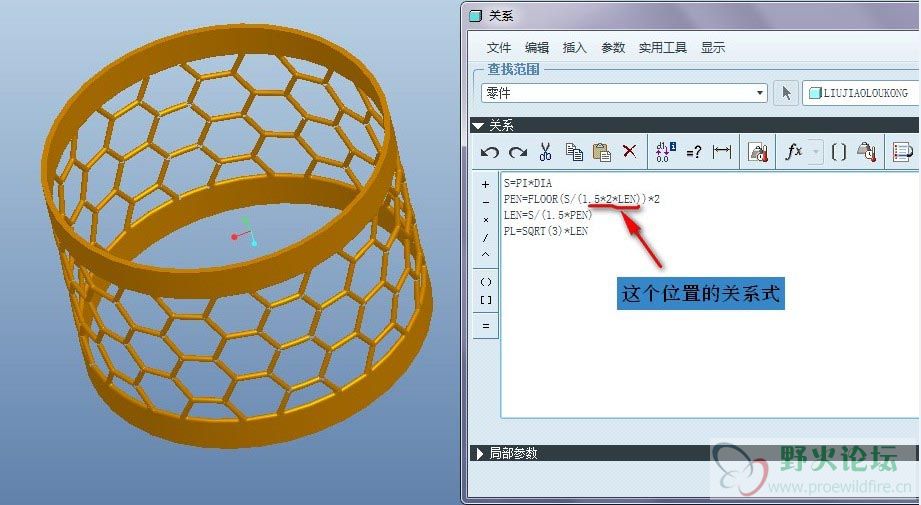Insert equals sign into the relation

(x=486, y=326)
